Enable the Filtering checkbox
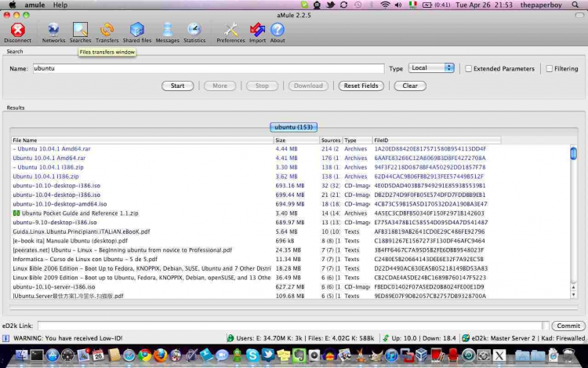 (x=550, y=68)
